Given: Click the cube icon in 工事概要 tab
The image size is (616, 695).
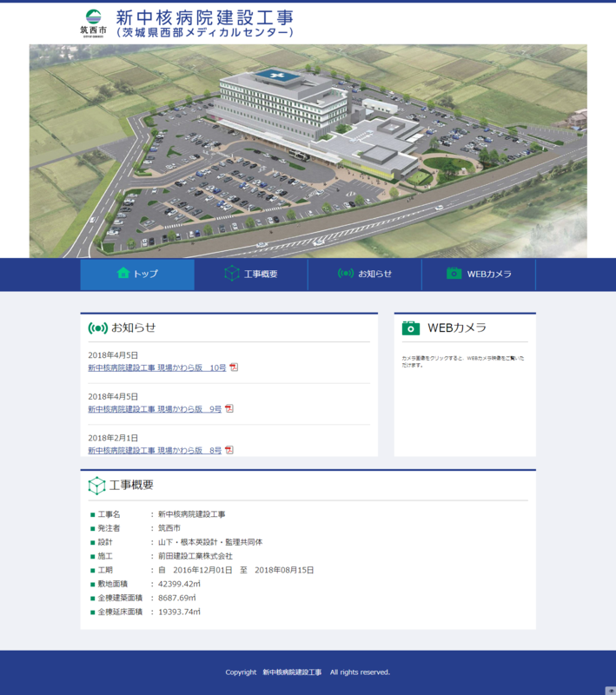Looking at the screenshot, I should click(232, 274).
